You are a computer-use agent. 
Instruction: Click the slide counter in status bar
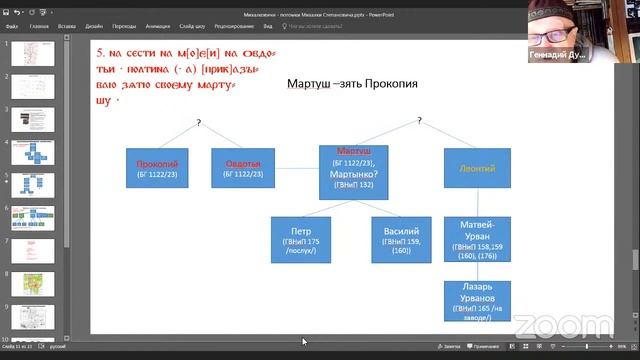pyautogui.click(x=17, y=347)
